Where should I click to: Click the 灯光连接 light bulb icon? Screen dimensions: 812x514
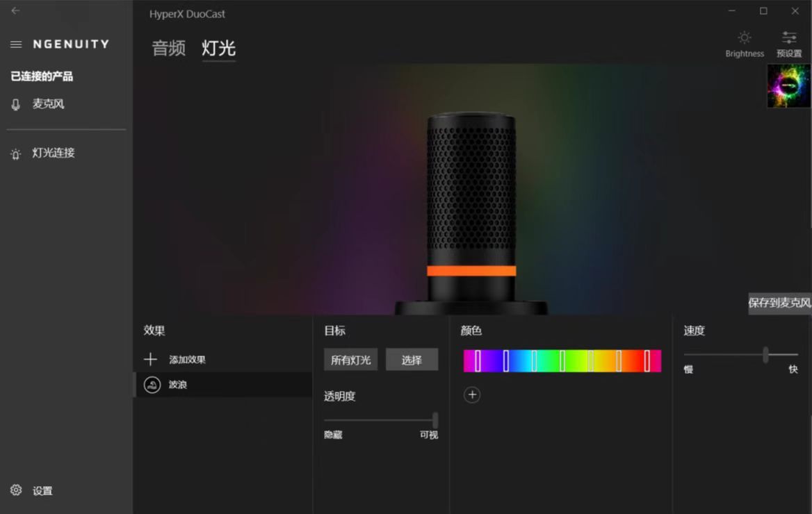click(x=16, y=154)
